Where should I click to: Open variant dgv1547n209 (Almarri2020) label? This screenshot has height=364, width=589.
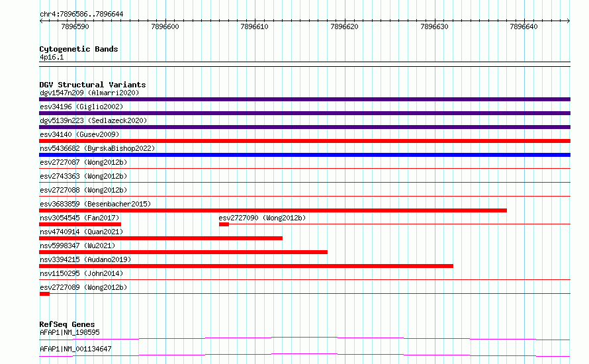pos(89,93)
